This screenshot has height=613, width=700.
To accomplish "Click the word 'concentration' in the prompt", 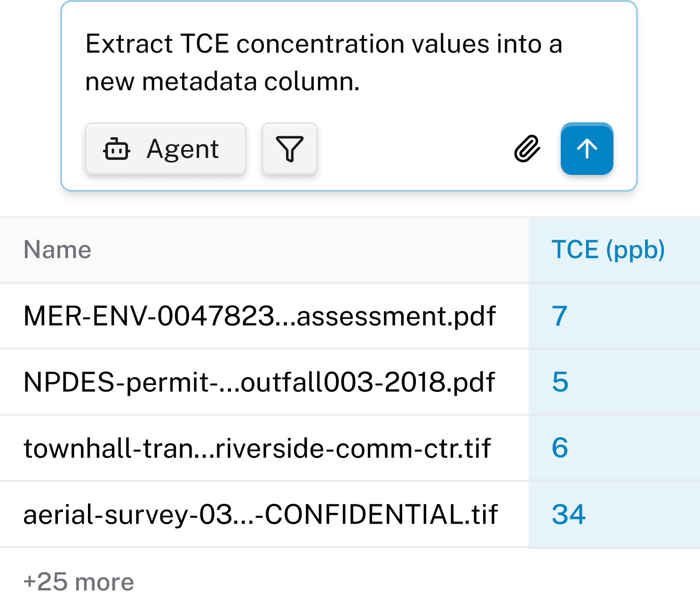I will tap(320, 44).
